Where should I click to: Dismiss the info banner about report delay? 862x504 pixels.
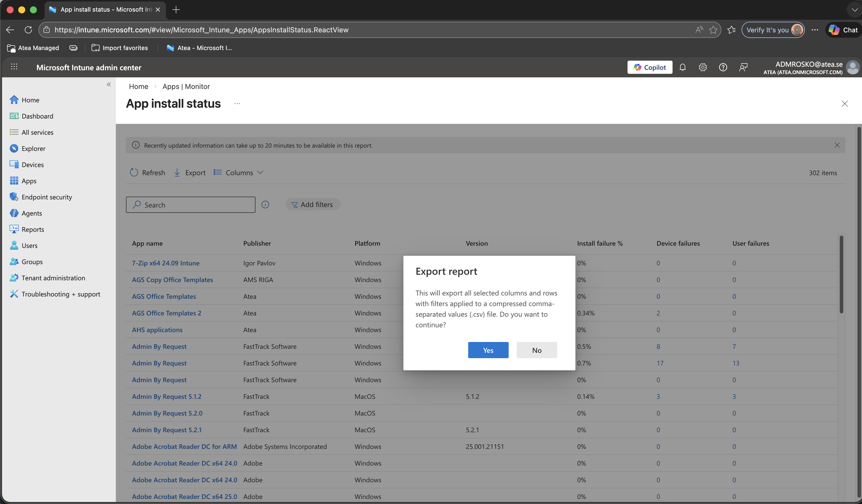coord(837,145)
